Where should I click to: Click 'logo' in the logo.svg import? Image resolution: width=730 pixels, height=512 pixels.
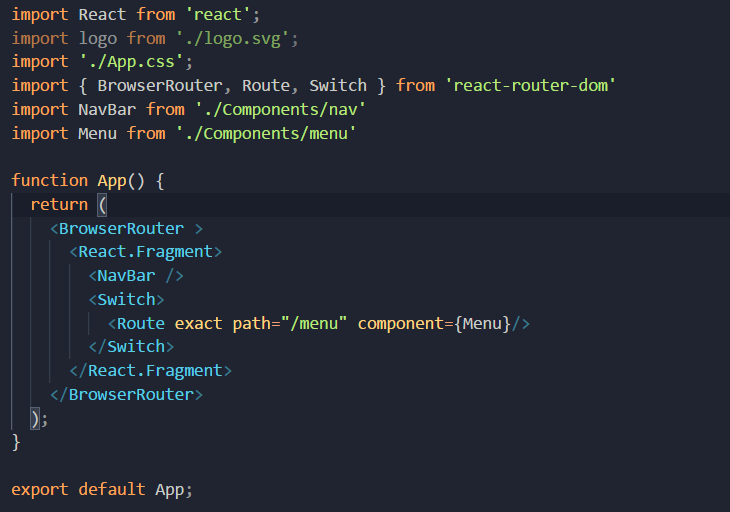tap(98, 39)
